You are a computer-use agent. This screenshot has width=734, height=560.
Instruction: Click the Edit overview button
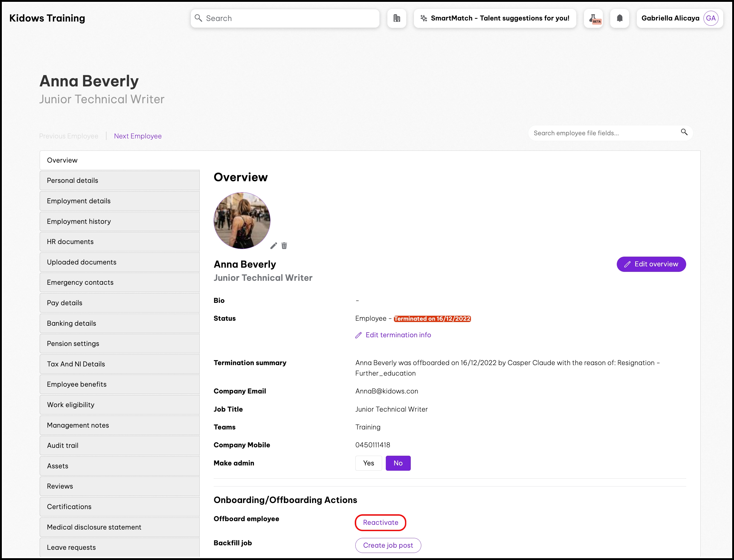651,264
